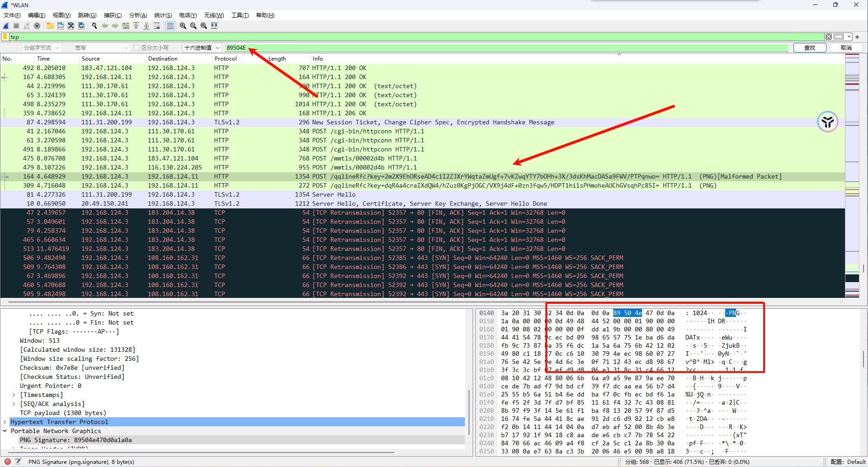Open expert information red circle indicator
868x467 pixels.
(x=8, y=462)
